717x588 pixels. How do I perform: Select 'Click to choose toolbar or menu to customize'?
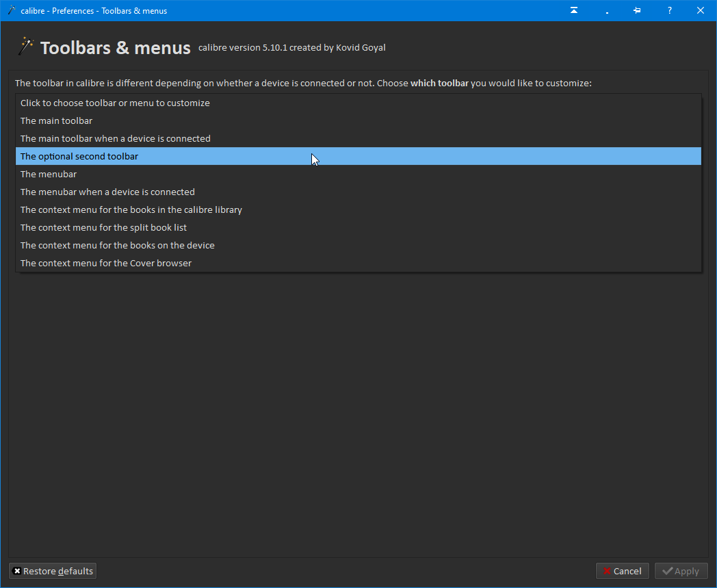coord(358,103)
